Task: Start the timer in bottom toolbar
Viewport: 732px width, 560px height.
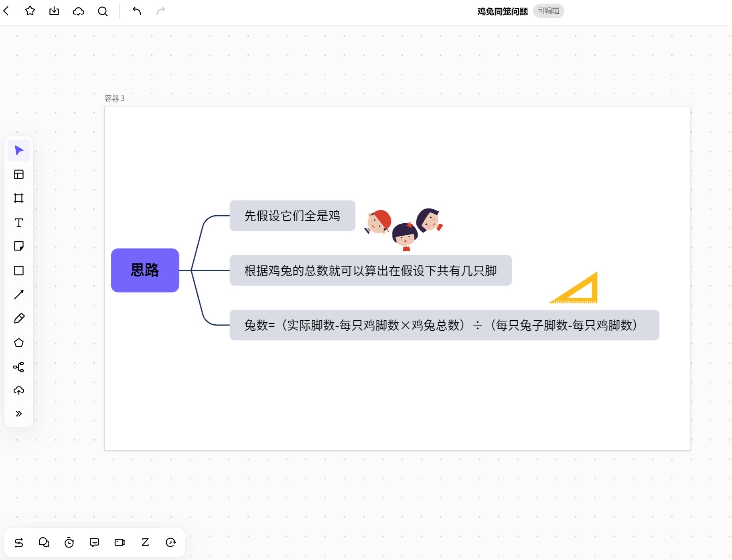Action: coord(69,542)
